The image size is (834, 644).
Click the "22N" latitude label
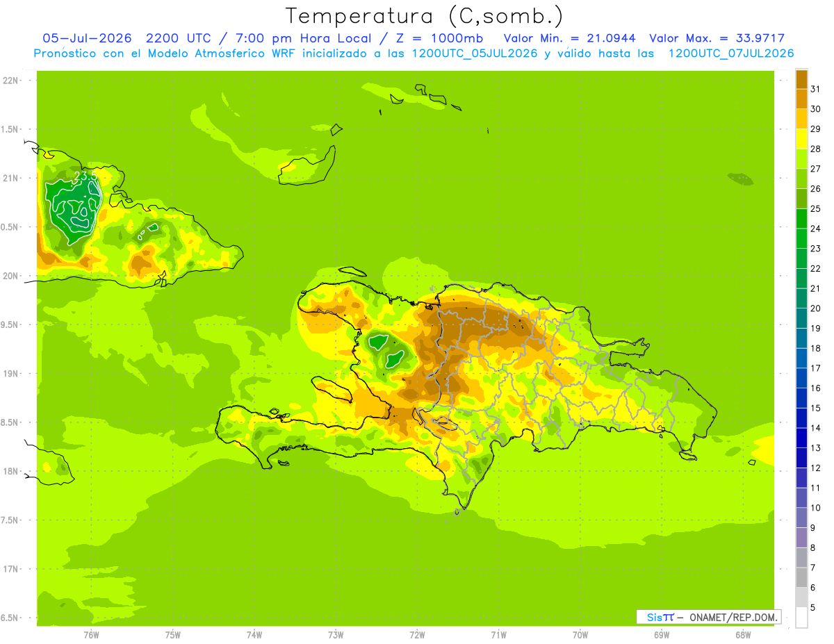(10, 81)
